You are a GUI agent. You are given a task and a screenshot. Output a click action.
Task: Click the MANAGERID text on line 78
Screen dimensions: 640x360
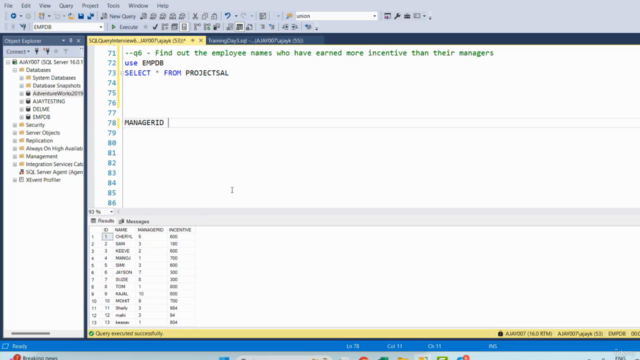click(144, 122)
